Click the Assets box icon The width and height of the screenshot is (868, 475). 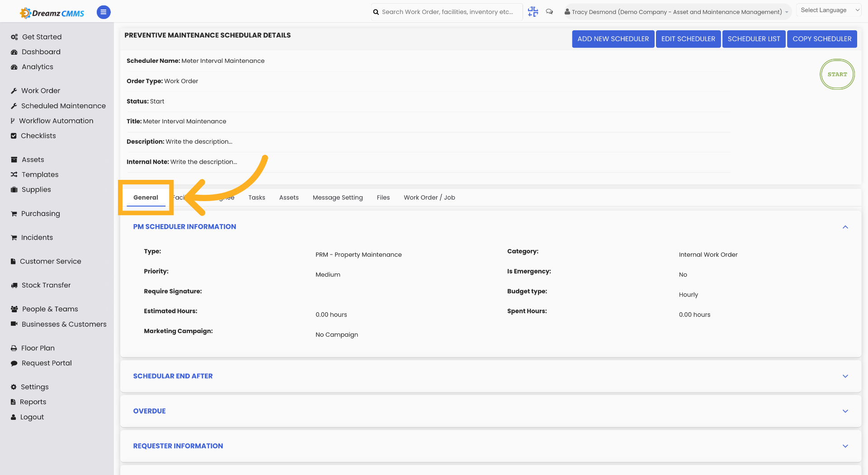14,160
